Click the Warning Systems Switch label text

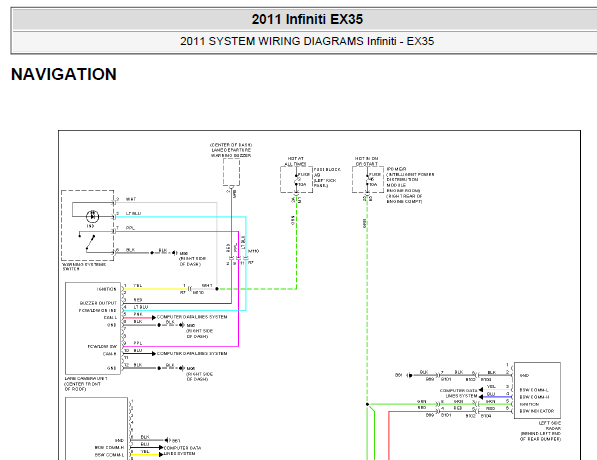click(x=84, y=266)
